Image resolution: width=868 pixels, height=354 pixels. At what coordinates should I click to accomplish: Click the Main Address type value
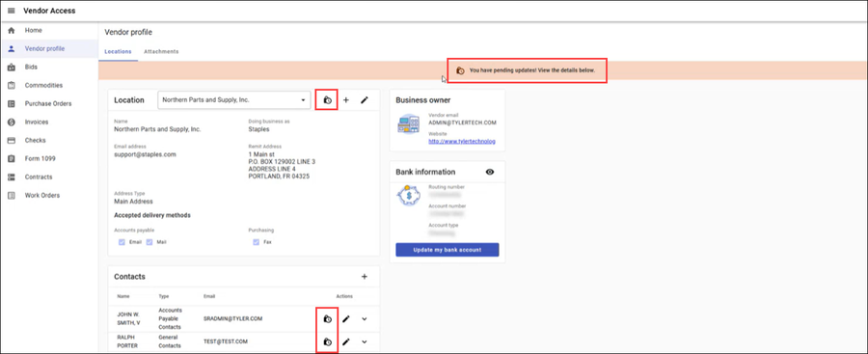(x=133, y=202)
